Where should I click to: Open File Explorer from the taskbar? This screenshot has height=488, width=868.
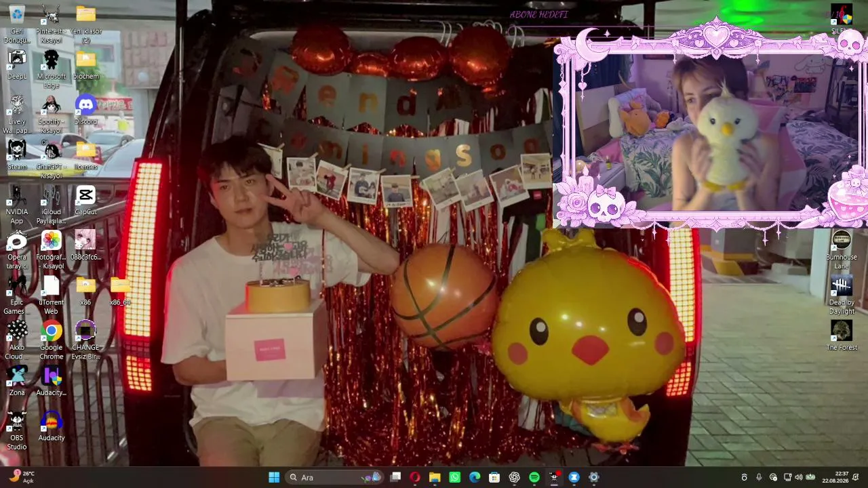[435, 477]
